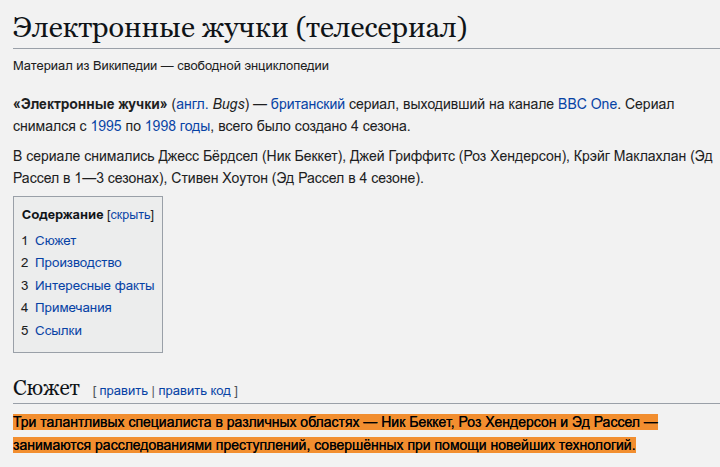Open the '1998 годы' link

(x=178, y=126)
